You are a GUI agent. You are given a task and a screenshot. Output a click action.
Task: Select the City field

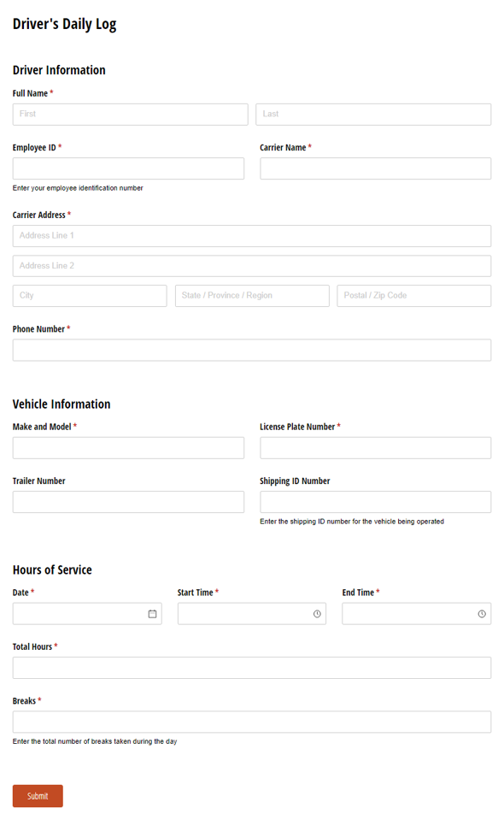(90, 296)
